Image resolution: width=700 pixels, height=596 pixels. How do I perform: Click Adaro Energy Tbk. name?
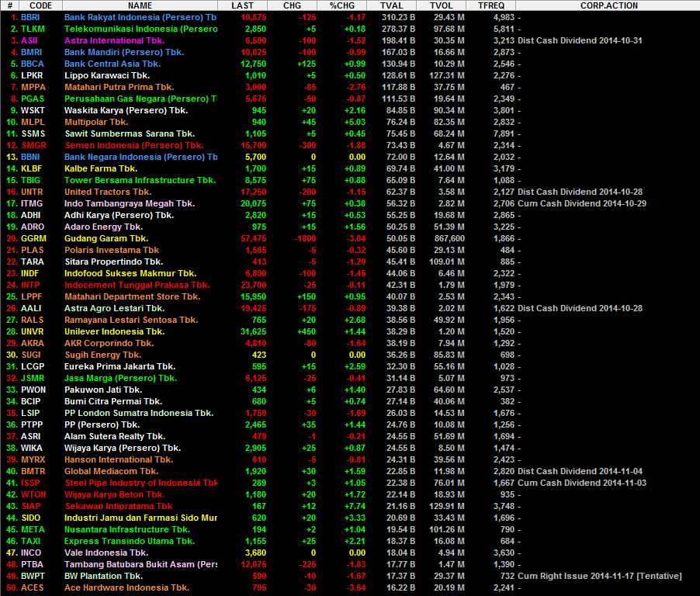103,227
